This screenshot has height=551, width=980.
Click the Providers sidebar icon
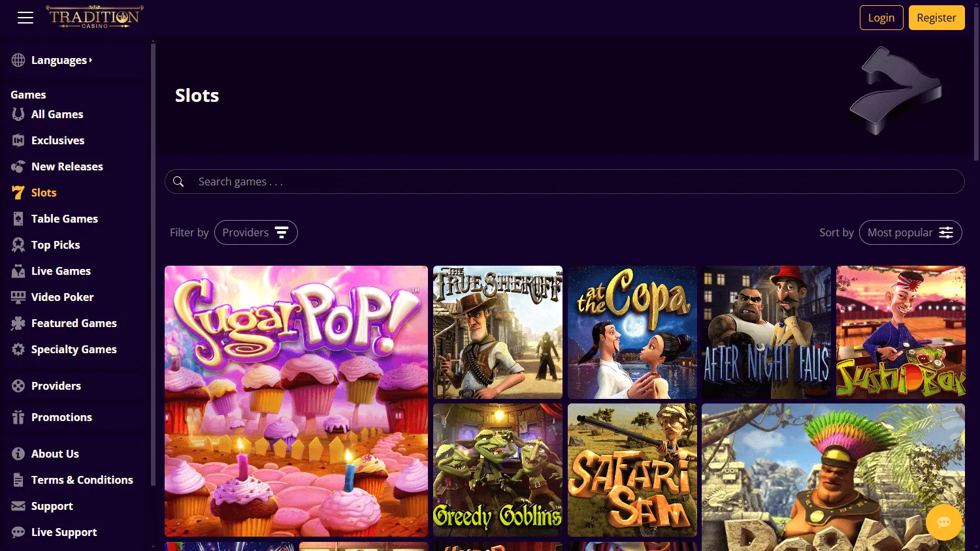click(18, 386)
